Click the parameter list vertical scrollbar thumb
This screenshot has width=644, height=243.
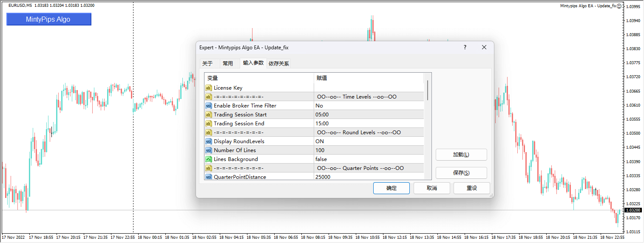(x=428, y=90)
